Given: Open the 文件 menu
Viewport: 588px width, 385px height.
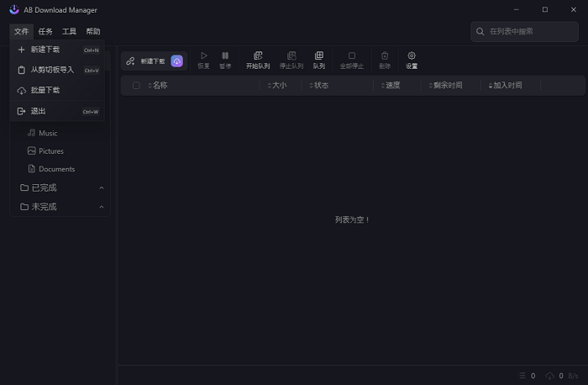Looking at the screenshot, I should tap(21, 31).
